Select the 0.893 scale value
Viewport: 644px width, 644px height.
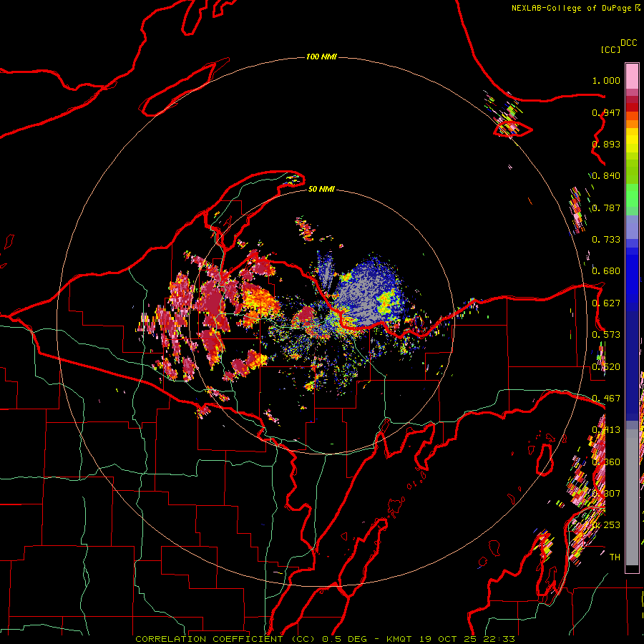tap(606, 144)
